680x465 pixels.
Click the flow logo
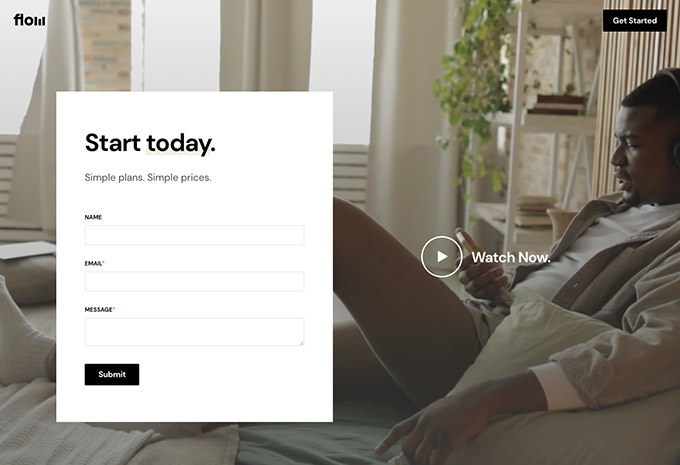(x=29, y=20)
